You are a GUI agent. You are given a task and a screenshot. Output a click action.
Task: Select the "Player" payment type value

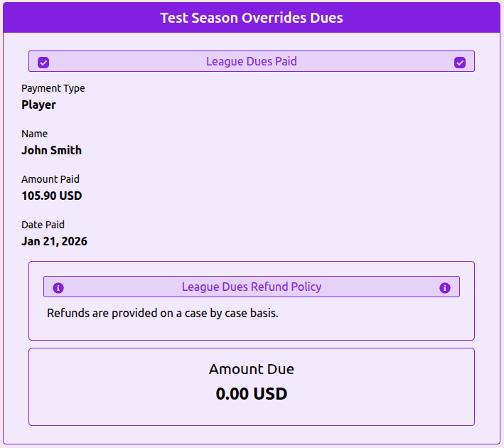point(38,105)
